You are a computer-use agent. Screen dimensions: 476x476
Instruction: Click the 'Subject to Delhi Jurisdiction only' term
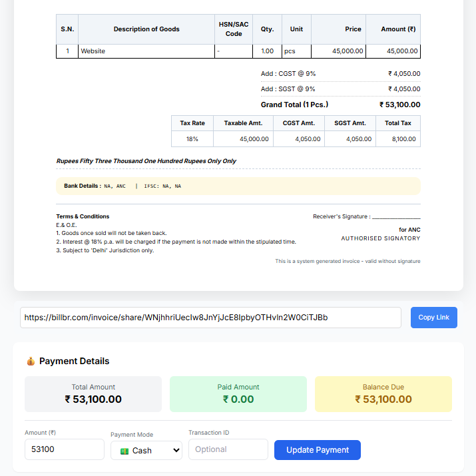coord(105,250)
